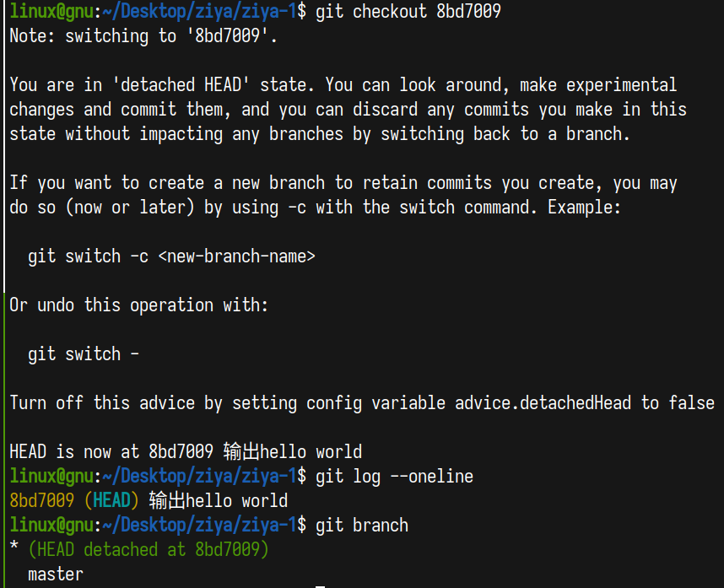Select the <new-branch-name> placeholder text

point(236,256)
